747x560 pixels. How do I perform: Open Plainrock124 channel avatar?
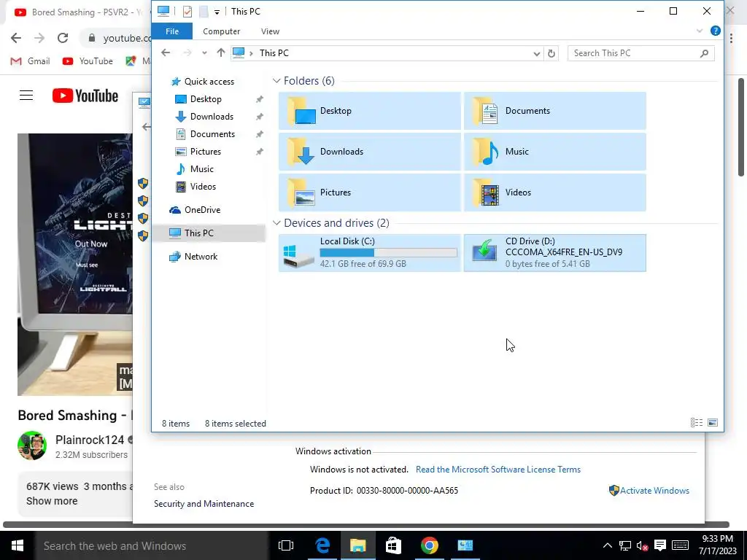(32, 446)
